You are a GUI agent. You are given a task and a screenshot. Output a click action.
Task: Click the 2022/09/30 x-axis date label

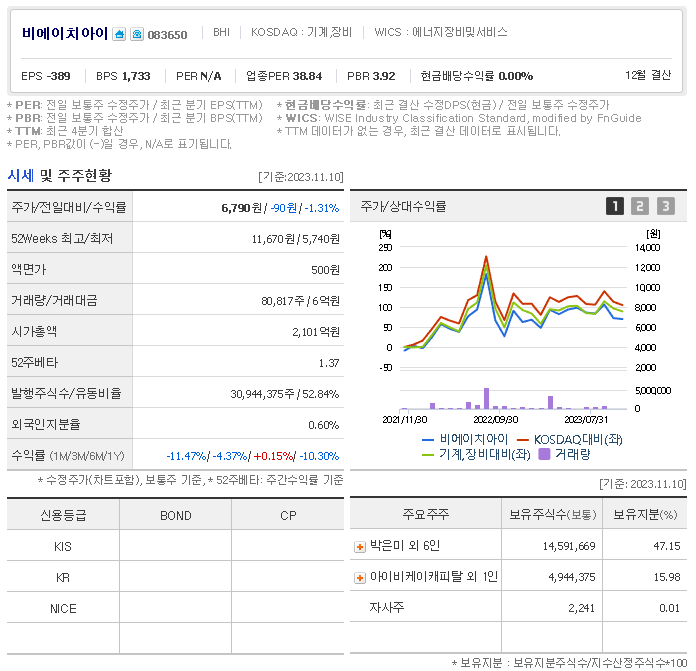496,419
